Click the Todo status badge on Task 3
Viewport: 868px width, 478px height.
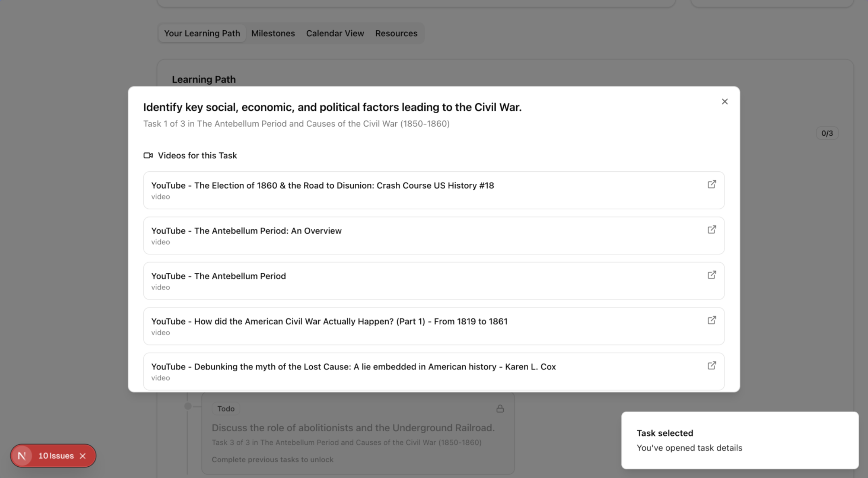tap(226, 409)
